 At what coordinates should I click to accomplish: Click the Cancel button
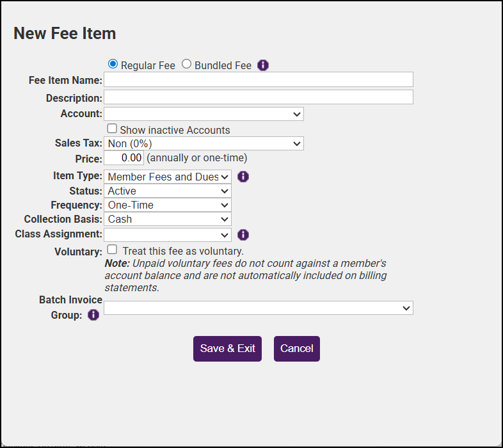point(297,349)
